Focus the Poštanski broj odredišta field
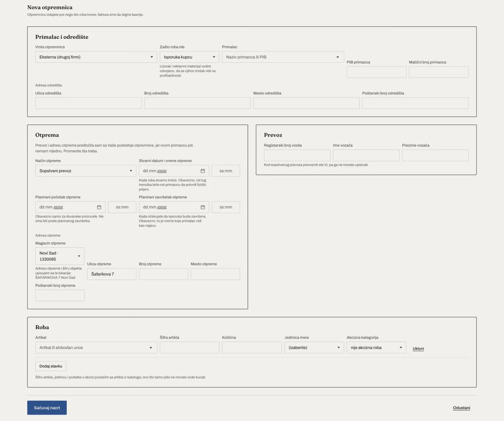Screen dimensions: 504x421 pyautogui.click(x=415, y=103)
